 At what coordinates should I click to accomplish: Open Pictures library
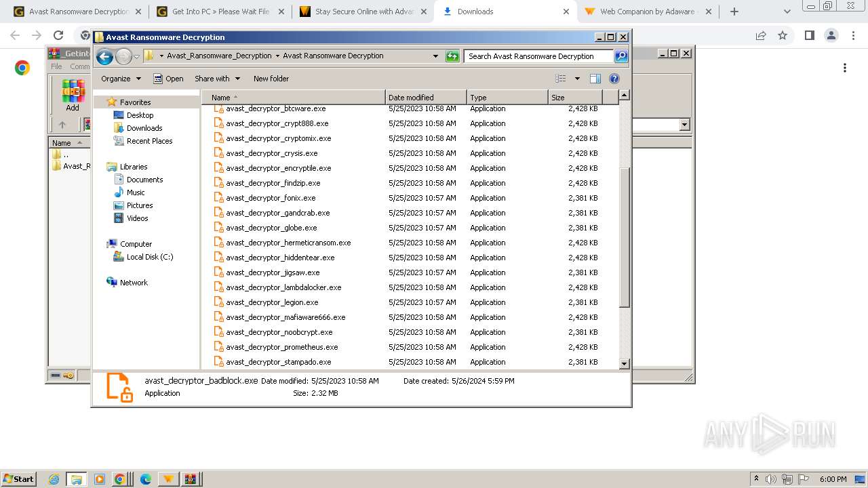140,205
